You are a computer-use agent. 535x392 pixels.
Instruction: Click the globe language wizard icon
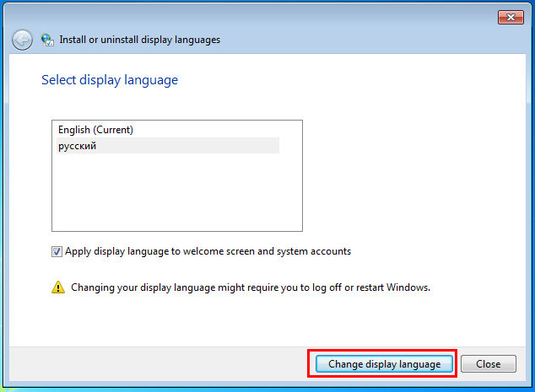(47, 40)
